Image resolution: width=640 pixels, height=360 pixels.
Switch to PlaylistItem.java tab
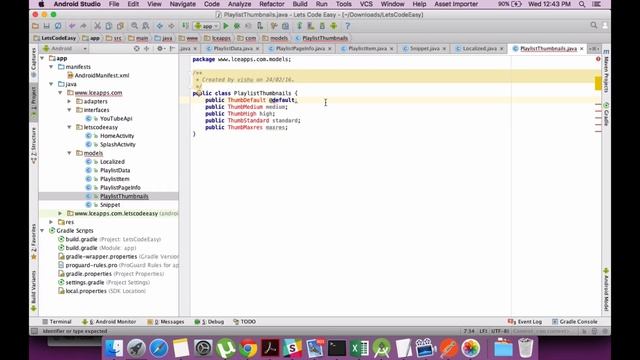pyautogui.click(x=367, y=49)
